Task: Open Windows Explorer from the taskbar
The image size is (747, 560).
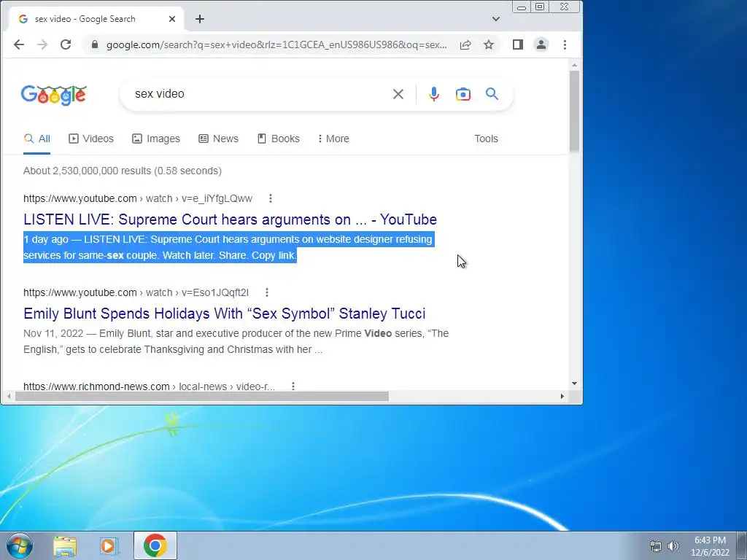Action: (x=65, y=546)
